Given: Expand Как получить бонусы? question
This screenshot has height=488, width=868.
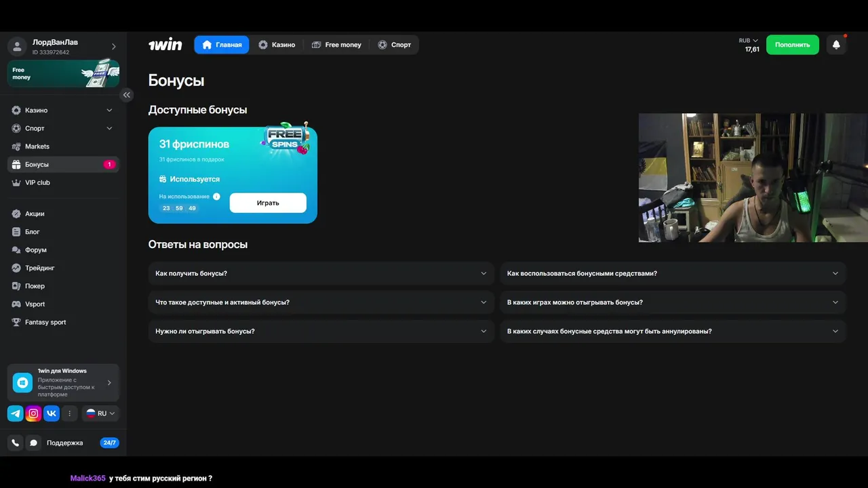Looking at the screenshot, I should tap(321, 273).
